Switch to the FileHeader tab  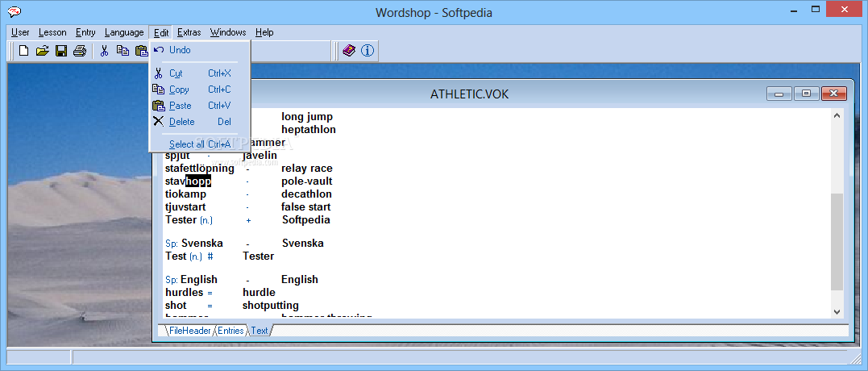click(x=189, y=331)
